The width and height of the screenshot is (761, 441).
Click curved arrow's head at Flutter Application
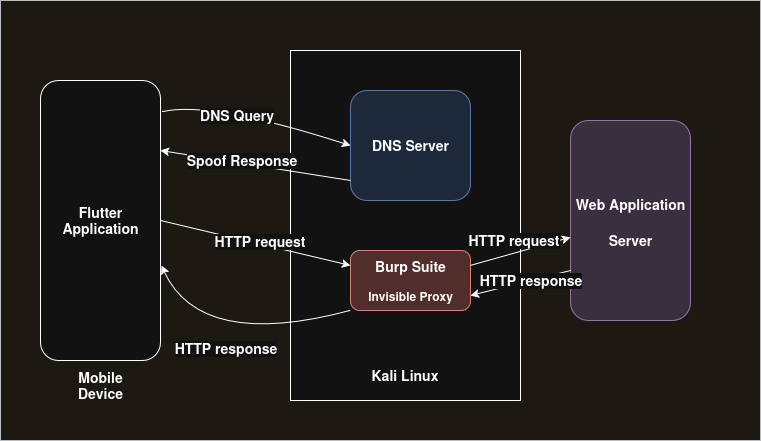coord(163,270)
